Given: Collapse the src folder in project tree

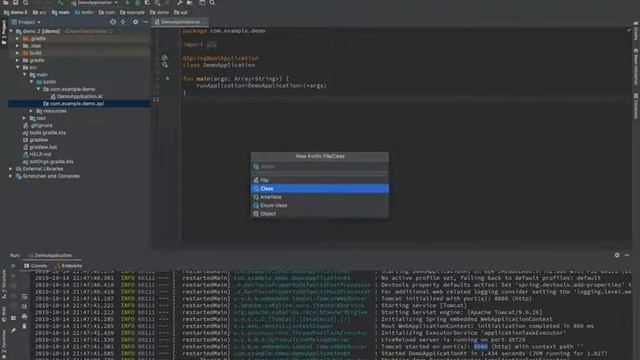Looking at the screenshot, I should (18, 67).
